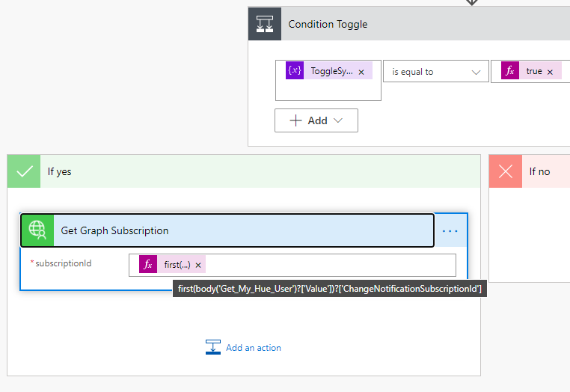Click the Condition Toggle control icon
This screenshot has height=392, width=570.
tap(265, 24)
